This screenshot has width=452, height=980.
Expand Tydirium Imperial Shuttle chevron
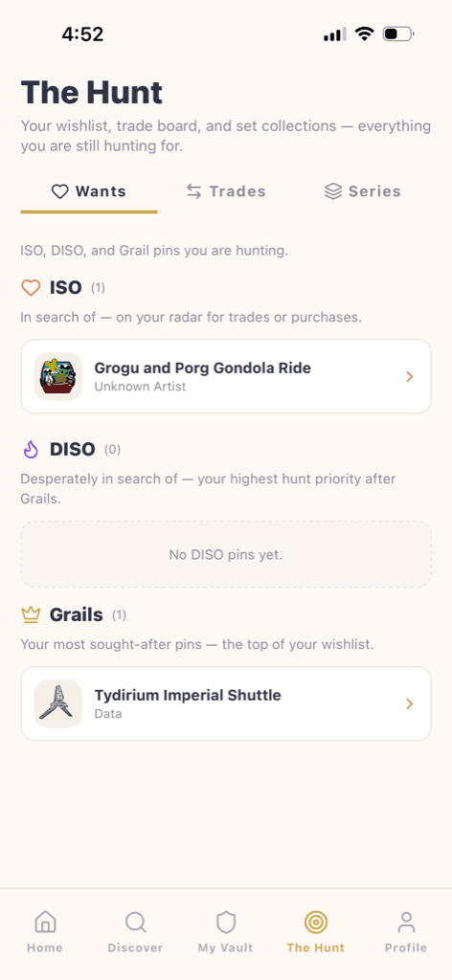pos(410,703)
